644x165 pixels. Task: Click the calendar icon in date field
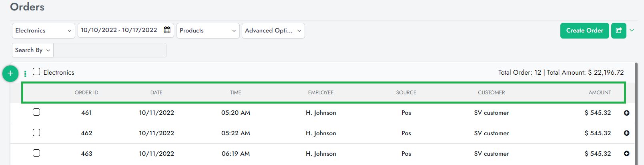(x=167, y=30)
